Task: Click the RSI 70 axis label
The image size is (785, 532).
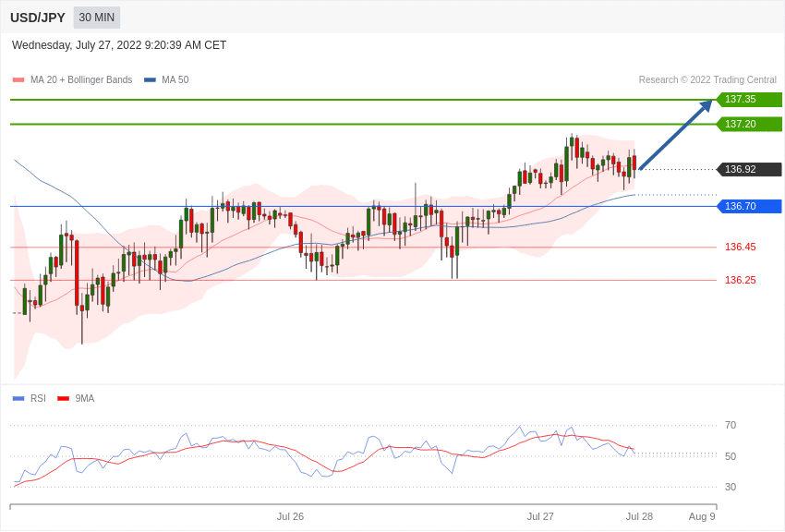Action: [731, 426]
